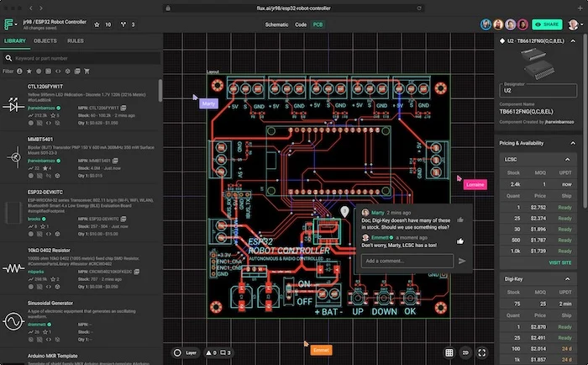Click the fork project icon
Screen dimensions: 588x365
pos(123,24)
